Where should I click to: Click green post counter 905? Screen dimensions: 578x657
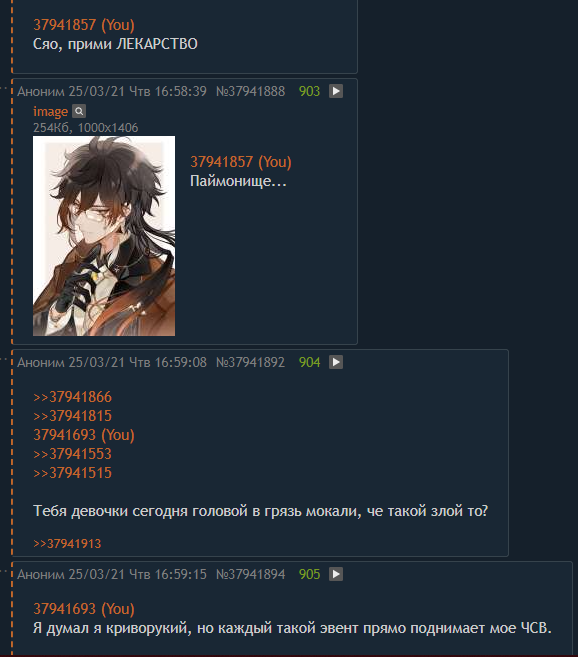[309, 574]
